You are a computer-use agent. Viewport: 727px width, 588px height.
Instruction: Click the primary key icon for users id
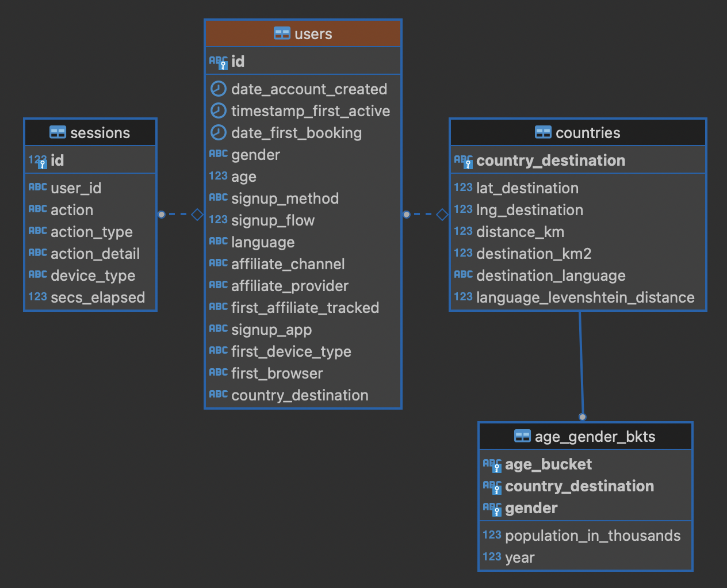(x=219, y=62)
